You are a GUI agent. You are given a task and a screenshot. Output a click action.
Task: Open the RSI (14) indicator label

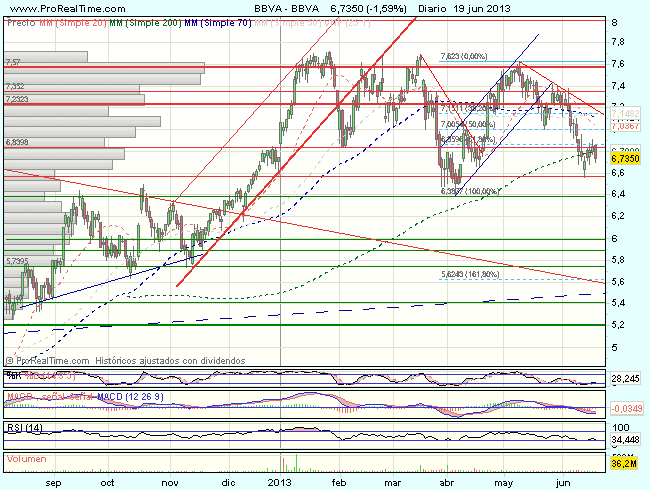22,427
